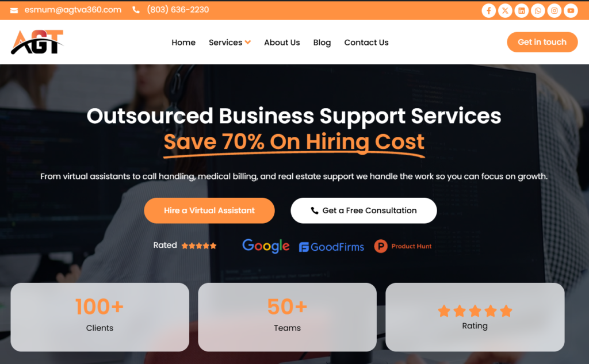The width and height of the screenshot is (589, 364).
Task: Expand the Services dropdown arrow
Action: click(248, 42)
